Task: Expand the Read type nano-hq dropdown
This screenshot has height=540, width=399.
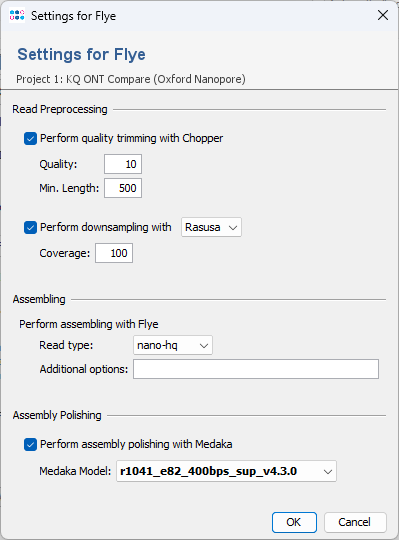Action: click(x=173, y=345)
